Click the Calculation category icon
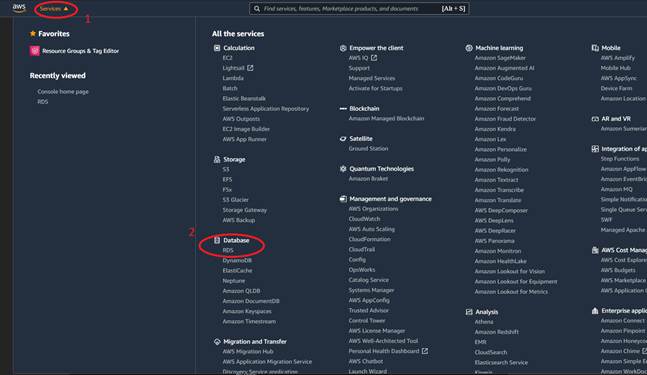The width and height of the screenshot is (647, 375). (x=217, y=48)
